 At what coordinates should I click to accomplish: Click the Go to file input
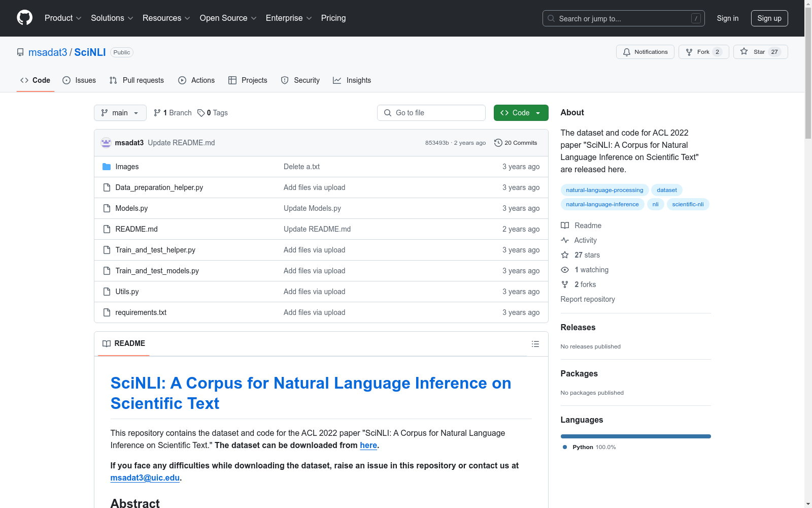(x=431, y=113)
